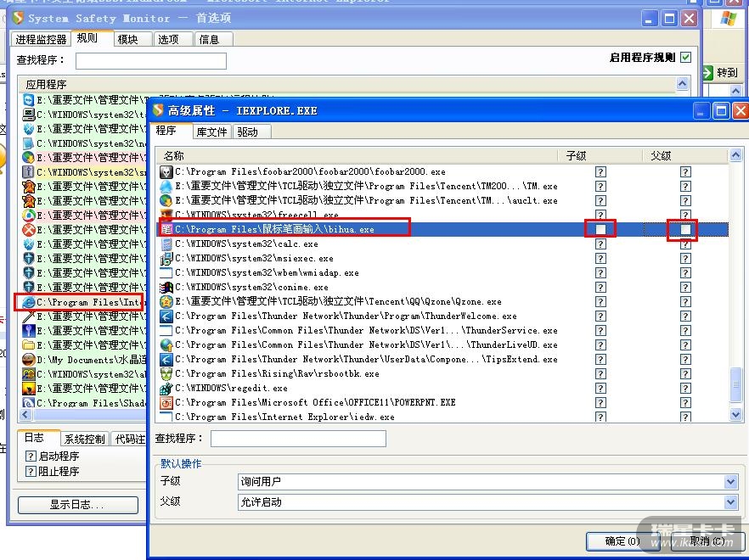Toggle 阻止程序 log checkbox
The width and height of the screenshot is (749, 560).
click(x=31, y=471)
